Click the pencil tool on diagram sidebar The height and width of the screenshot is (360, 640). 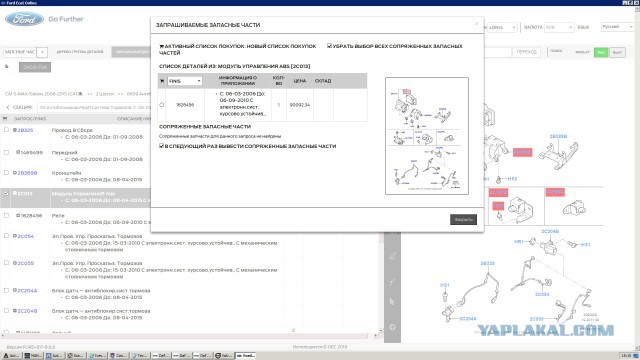(x=392, y=256)
